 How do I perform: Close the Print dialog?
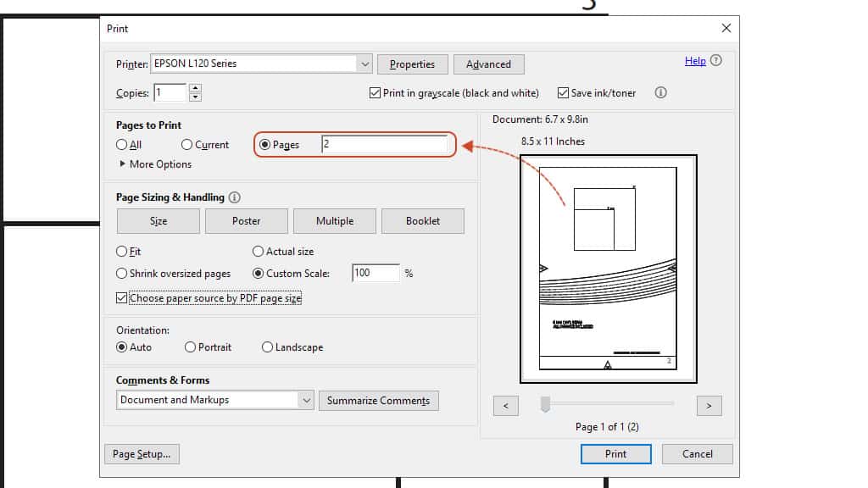(726, 28)
